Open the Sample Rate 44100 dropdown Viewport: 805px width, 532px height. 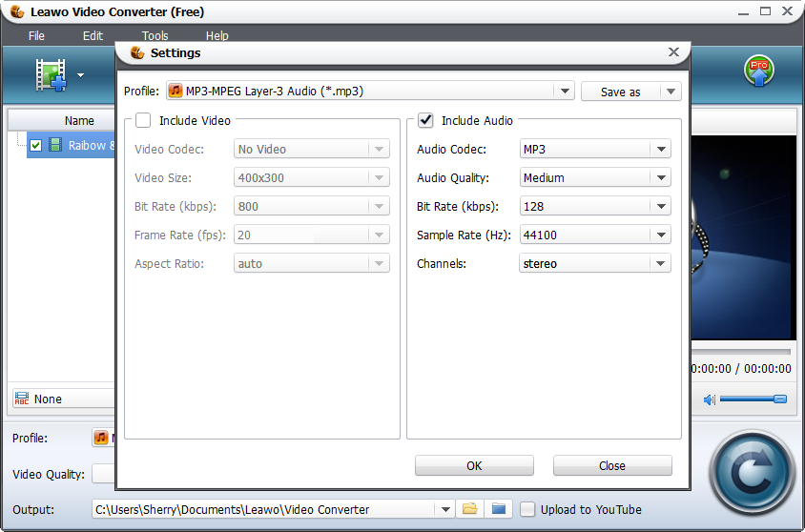click(661, 235)
